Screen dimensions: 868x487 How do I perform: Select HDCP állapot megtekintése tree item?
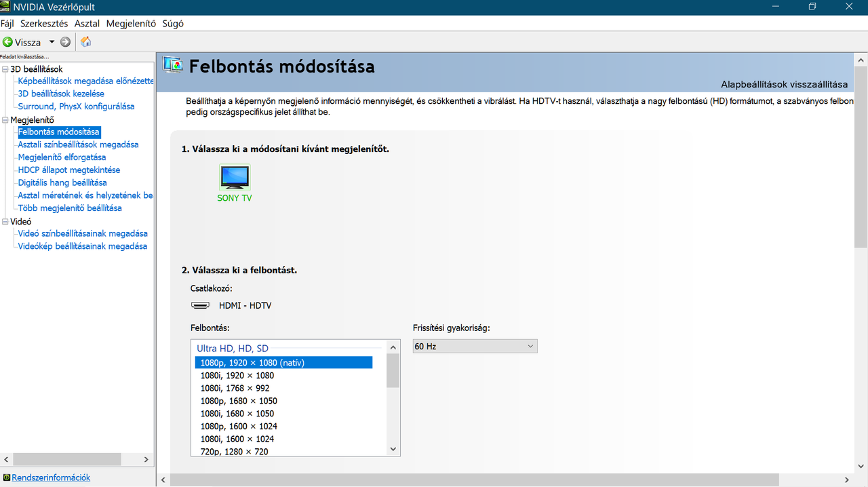pos(69,170)
